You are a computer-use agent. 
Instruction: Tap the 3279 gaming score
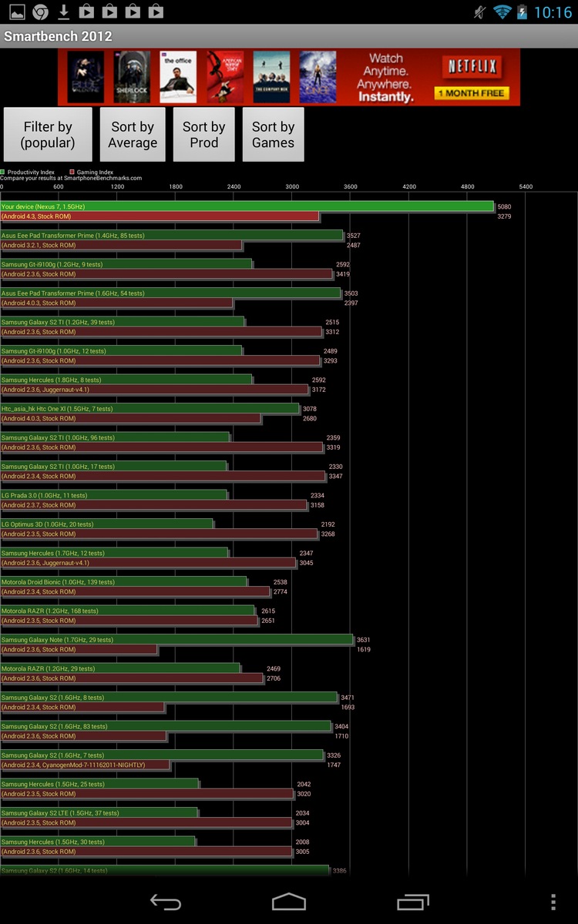504,216
